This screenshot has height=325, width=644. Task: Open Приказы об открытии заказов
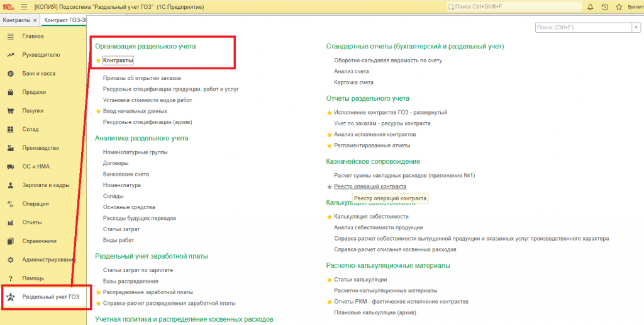coord(142,77)
